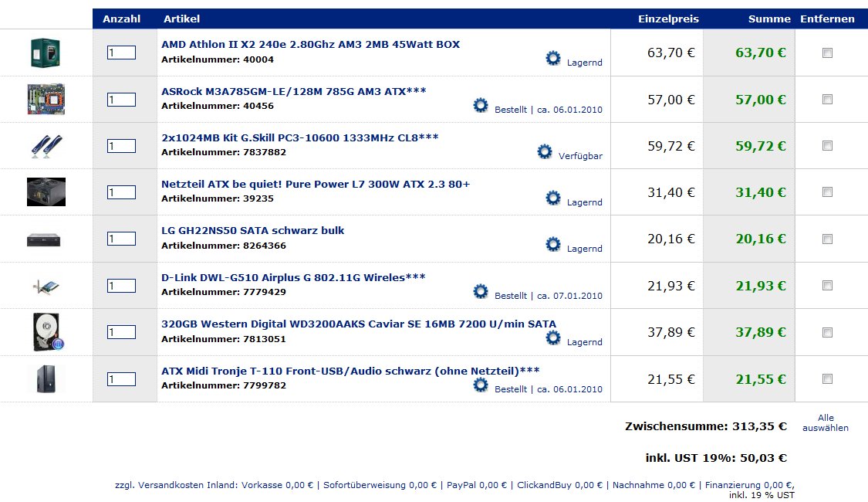This screenshot has width=868, height=502.
Task: Open the G.Skill RAM kit product thumbnail
Action: (46, 146)
